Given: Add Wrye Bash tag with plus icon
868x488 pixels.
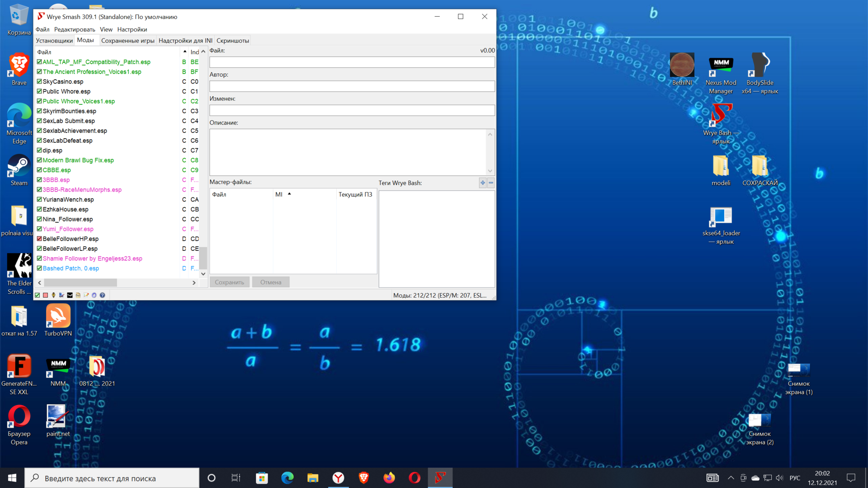Looking at the screenshot, I should pos(482,183).
